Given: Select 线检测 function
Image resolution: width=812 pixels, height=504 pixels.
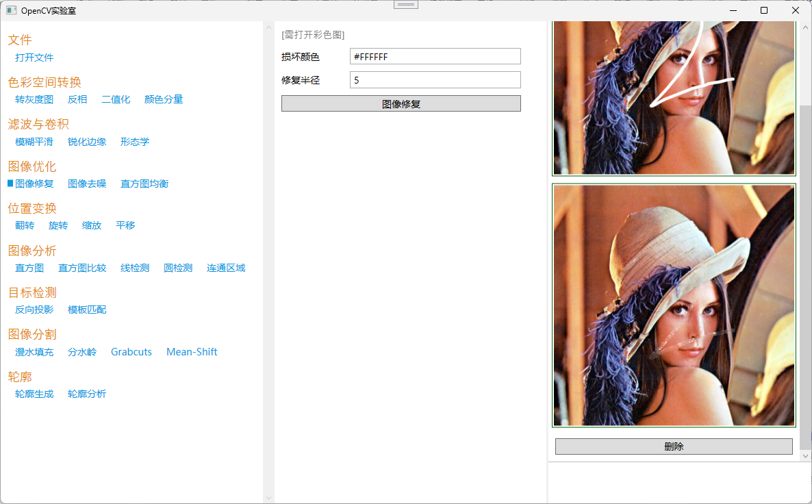Looking at the screenshot, I should click(x=135, y=268).
